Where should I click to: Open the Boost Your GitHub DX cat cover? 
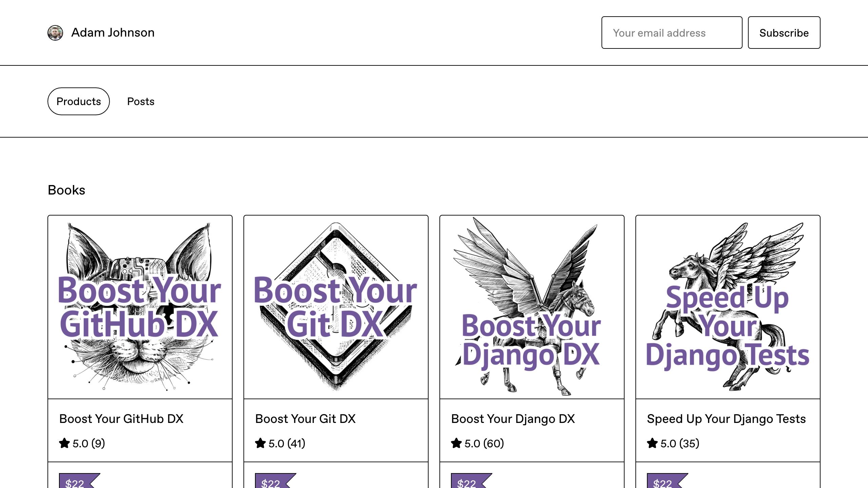(x=140, y=307)
